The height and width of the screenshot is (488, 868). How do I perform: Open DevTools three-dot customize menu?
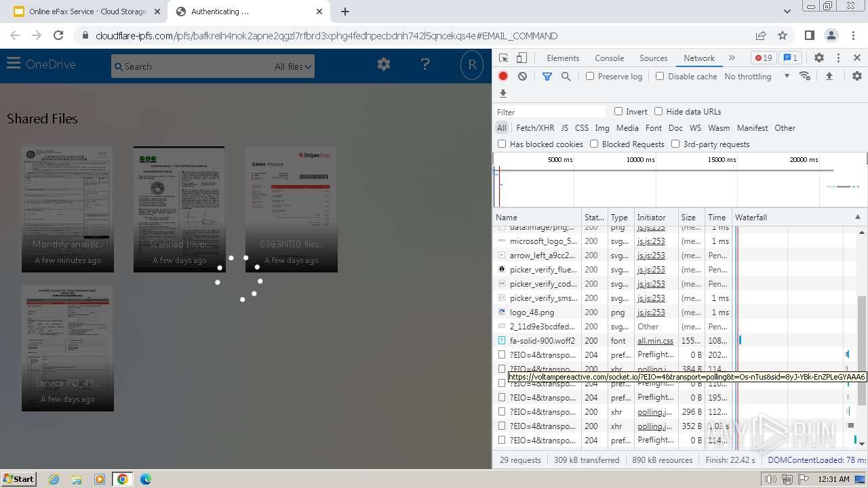pos(838,58)
